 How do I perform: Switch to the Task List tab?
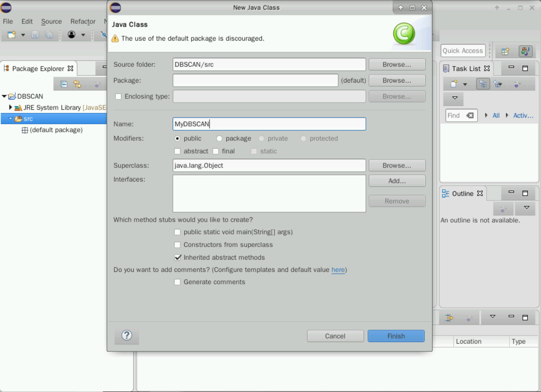click(x=466, y=69)
